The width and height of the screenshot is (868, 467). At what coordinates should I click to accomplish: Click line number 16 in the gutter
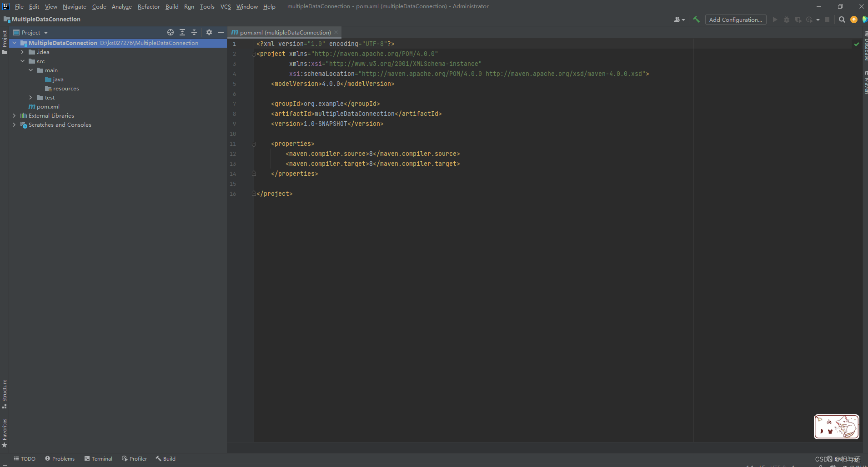tap(233, 194)
